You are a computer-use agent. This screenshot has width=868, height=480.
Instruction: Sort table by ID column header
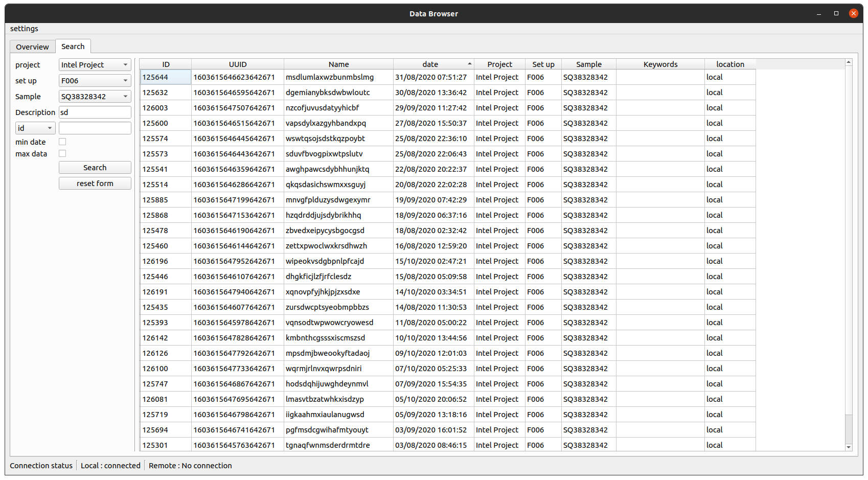point(166,64)
